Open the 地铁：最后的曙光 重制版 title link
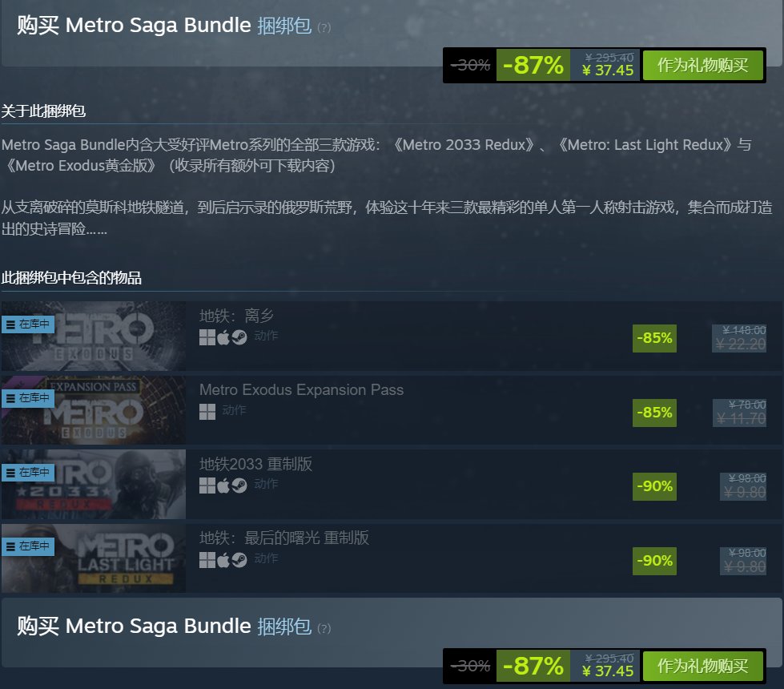Screen dimensions: 784x689 point(284,538)
